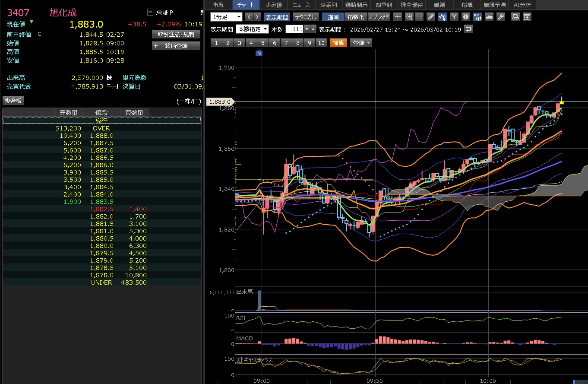Switch to the 歩み値 tab
588x384 pixels.
click(x=274, y=5)
